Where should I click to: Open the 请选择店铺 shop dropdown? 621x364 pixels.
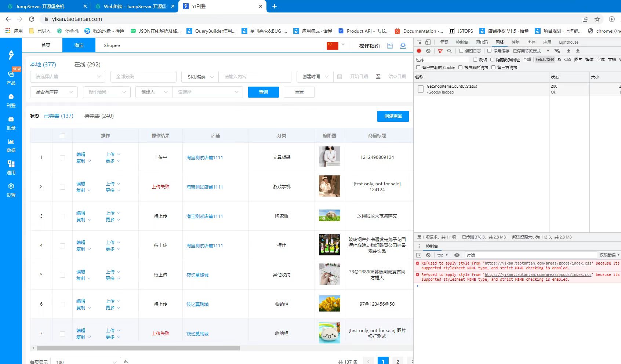pos(68,77)
